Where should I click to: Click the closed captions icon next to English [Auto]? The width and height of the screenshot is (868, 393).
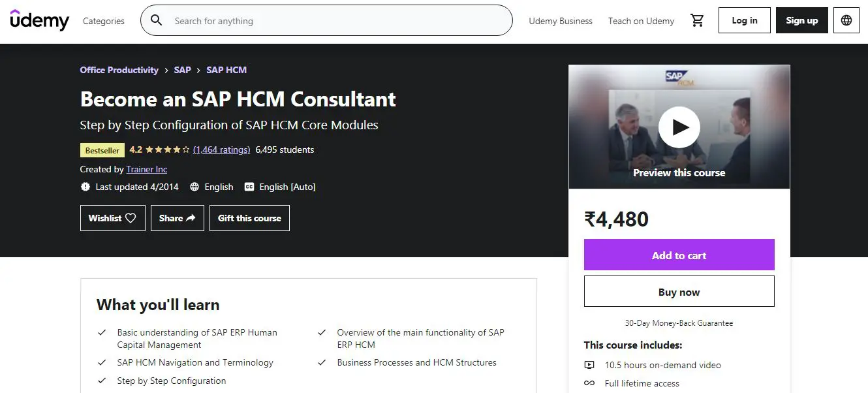point(249,187)
